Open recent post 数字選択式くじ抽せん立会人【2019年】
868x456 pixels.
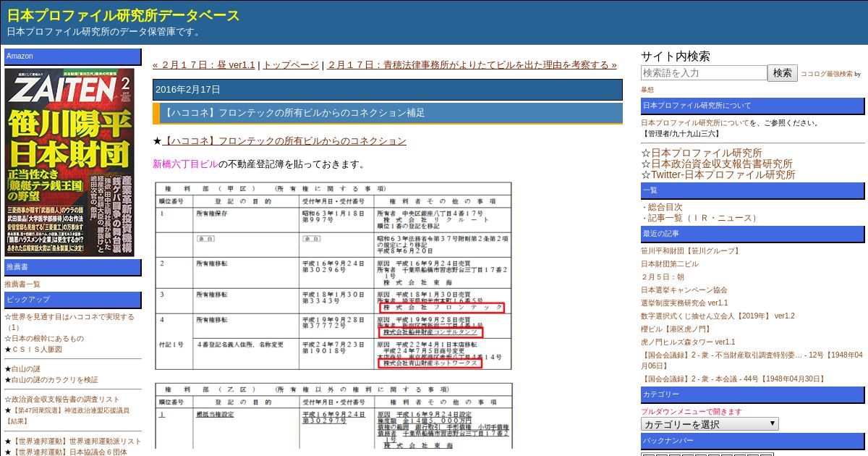coord(718,316)
